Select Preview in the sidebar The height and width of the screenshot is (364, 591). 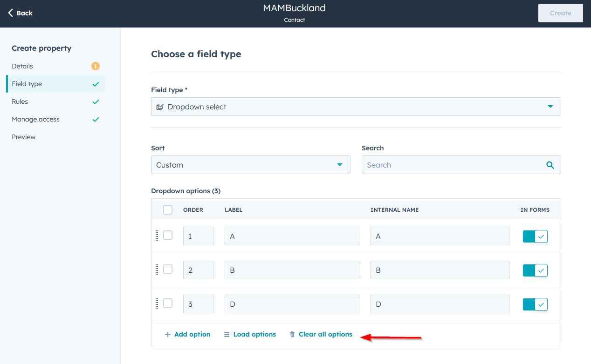tap(24, 137)
